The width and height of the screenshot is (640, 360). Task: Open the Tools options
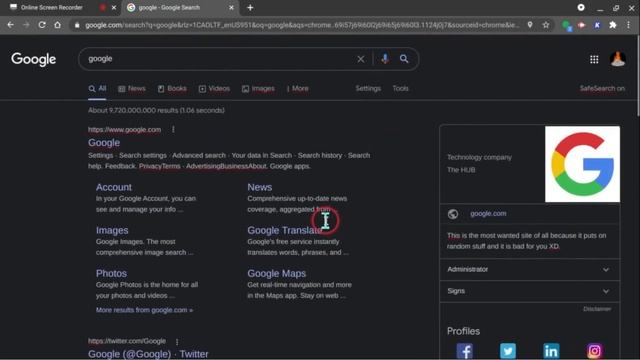400,89
